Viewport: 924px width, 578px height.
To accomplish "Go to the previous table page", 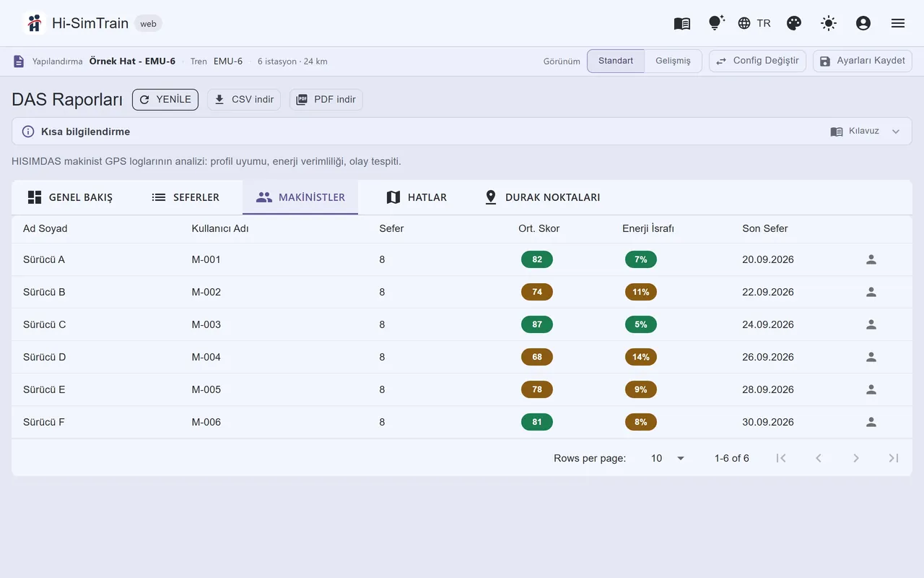I will pyautogui.click(x=819, y=458).
